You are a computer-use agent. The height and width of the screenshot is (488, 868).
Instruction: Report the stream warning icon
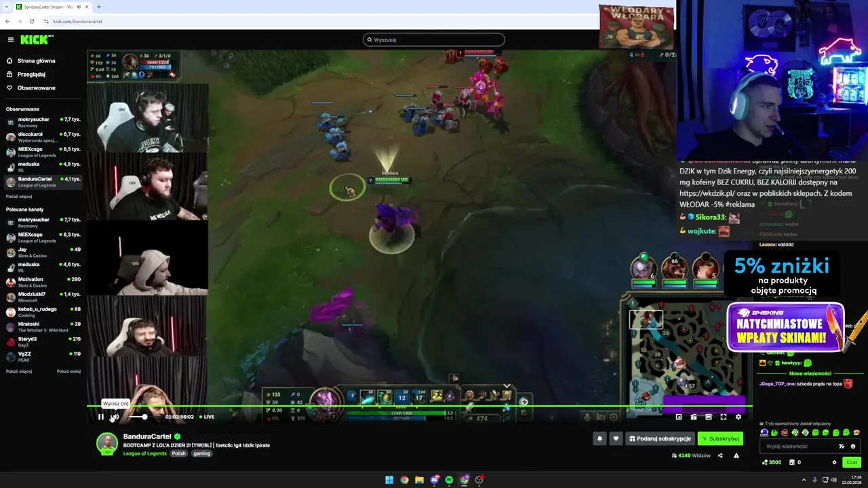pos(736,455)
